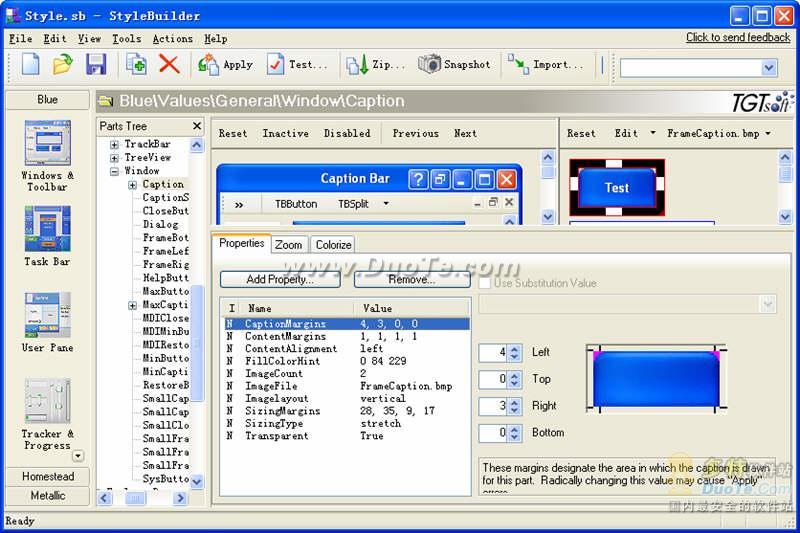
Task: Open the Help menu
Action: point(216,39)
